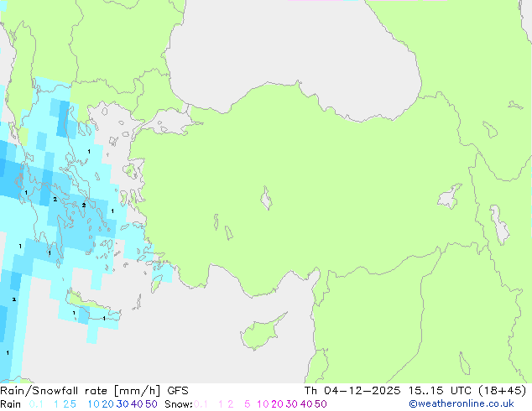
Task: Select the snow legend value 50
Action: coord(321,404)
